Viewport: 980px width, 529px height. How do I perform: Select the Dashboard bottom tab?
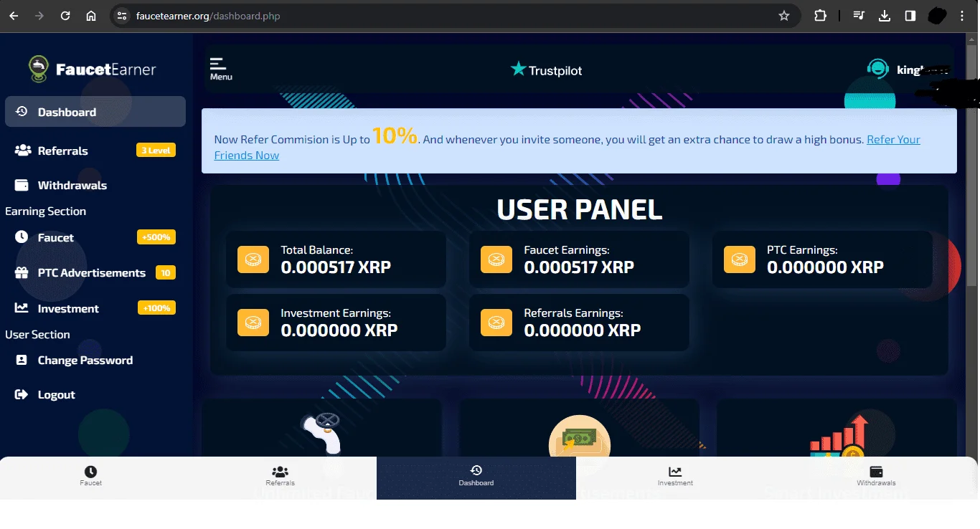point(476,477)
